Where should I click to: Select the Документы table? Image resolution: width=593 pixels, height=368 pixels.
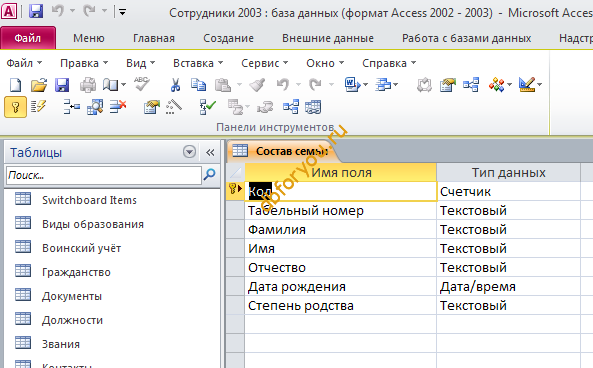(72, 296)
